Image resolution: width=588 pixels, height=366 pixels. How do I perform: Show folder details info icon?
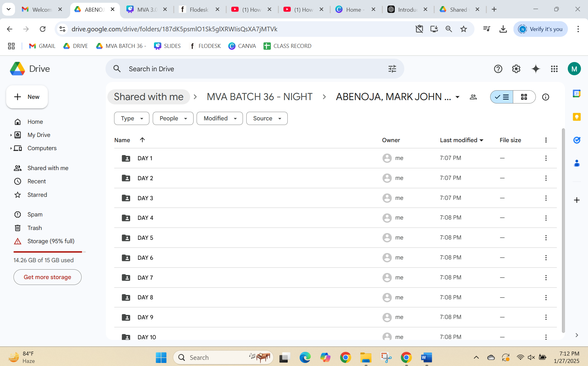545,97
